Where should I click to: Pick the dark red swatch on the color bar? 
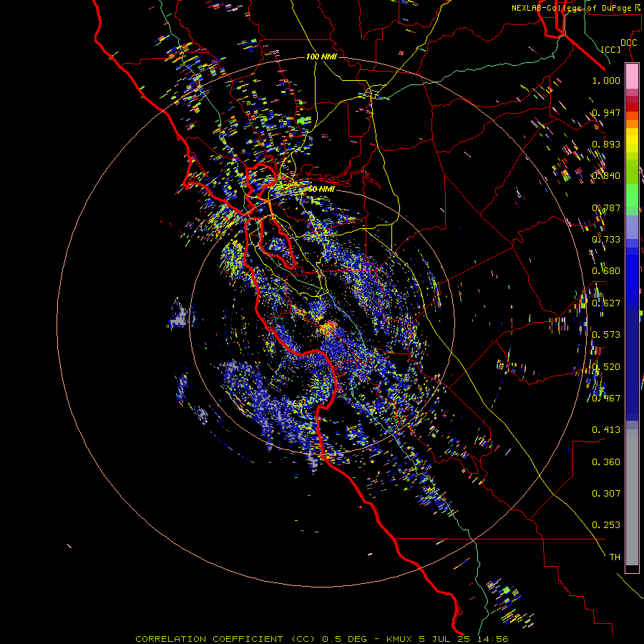point(632,107)
